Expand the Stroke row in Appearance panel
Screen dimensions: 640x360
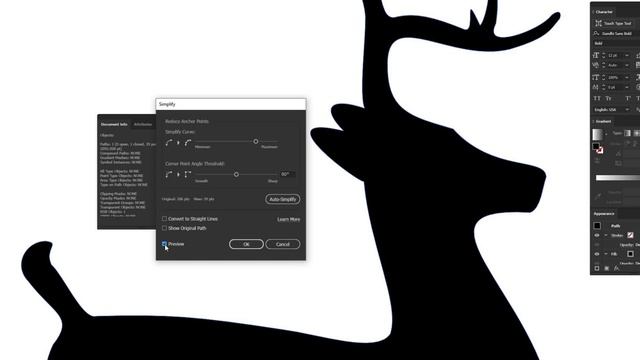pyautogui.click(x=606, y=236)
